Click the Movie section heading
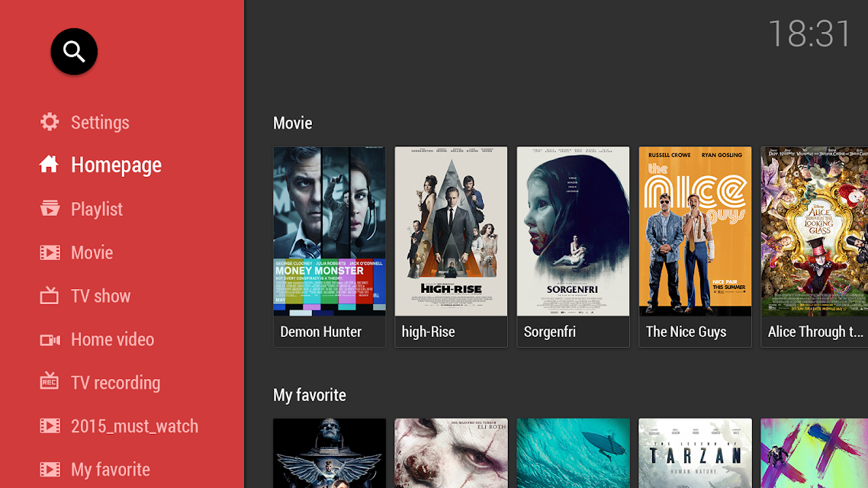 [292, 123]
